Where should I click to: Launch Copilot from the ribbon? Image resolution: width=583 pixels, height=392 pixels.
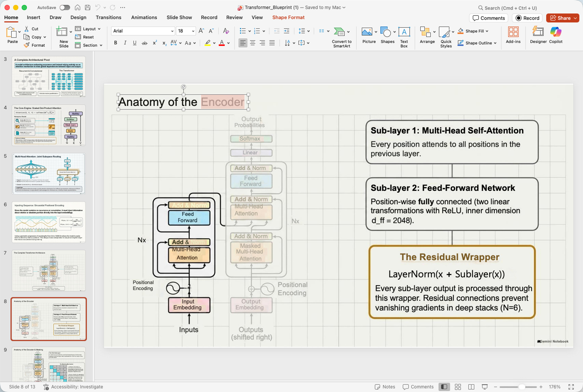(x=556, y=35)
